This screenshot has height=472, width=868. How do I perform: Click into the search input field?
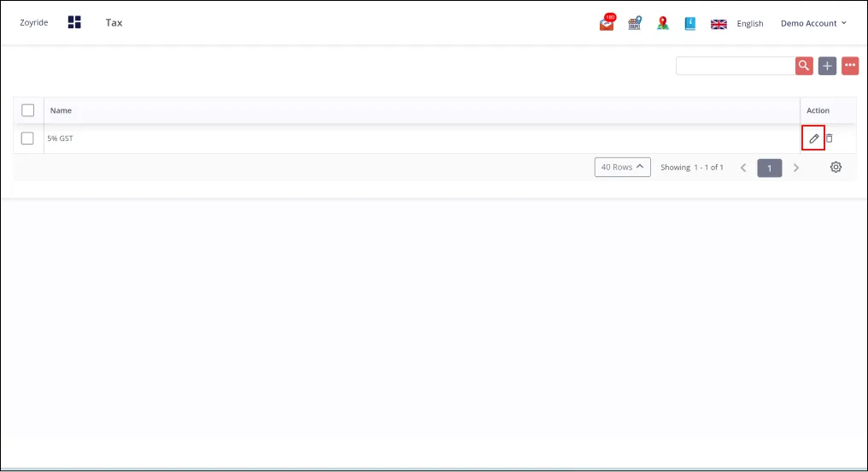point(735,65)
